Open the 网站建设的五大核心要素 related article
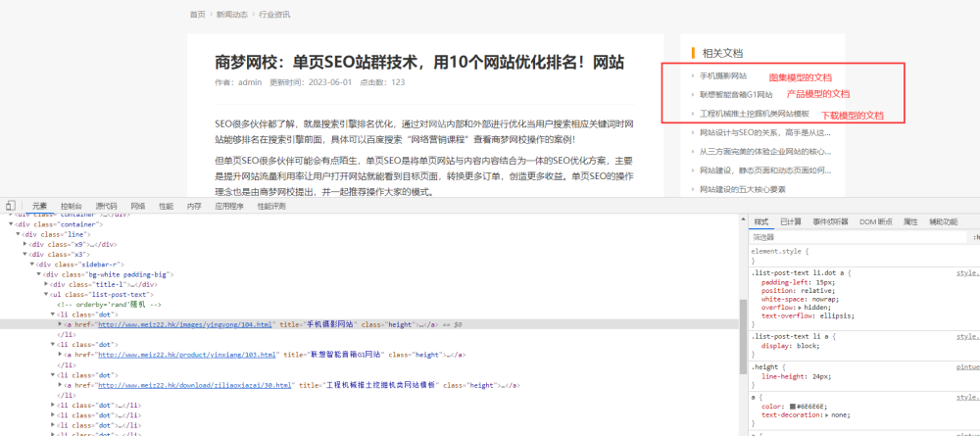Image resolution: width=980 pixels, height=436 pixels. tap(742, 189)
